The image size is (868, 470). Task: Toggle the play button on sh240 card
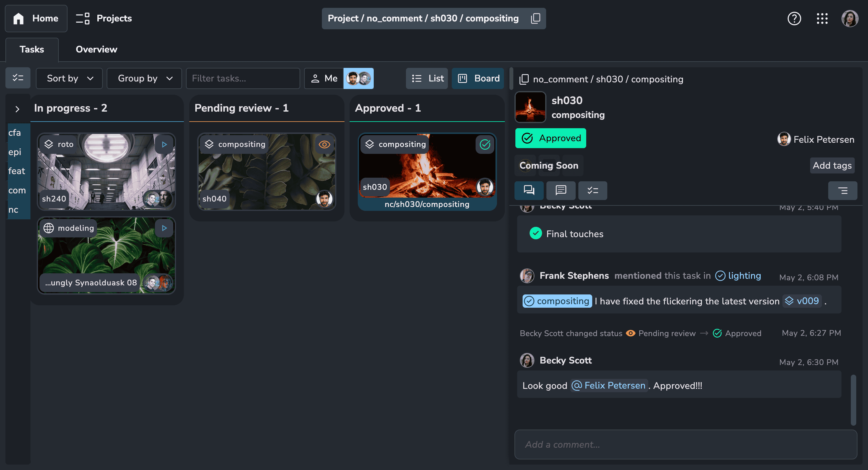pos(164,144)
